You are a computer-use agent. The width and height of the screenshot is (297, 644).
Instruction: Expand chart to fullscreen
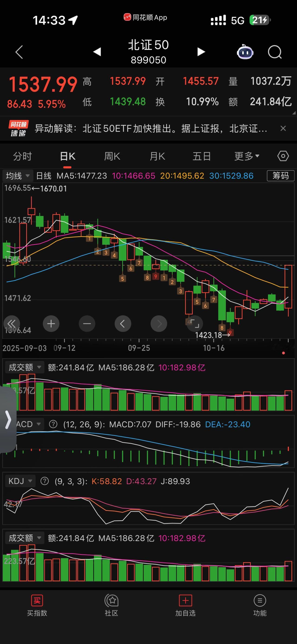195,323
